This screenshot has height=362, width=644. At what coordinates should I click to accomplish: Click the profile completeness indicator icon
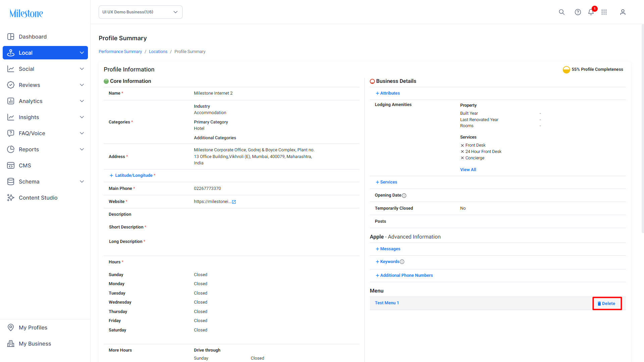coord(566,69)
